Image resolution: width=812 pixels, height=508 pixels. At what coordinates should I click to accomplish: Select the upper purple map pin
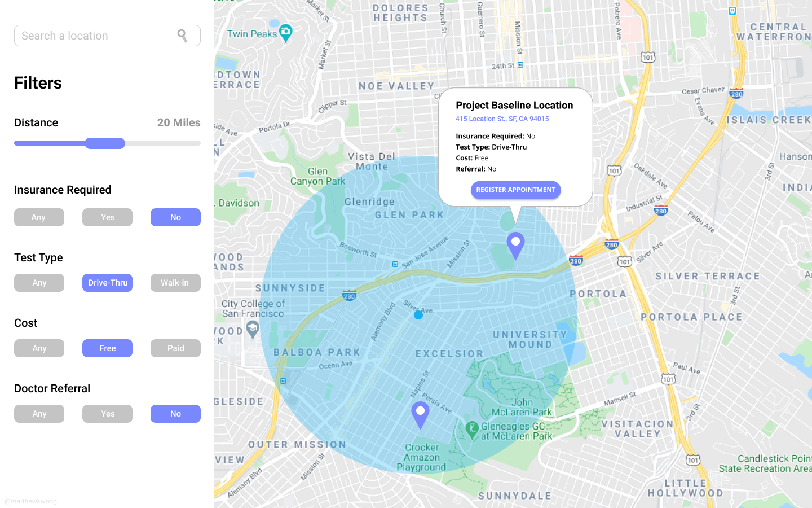(x=515, y=246)
